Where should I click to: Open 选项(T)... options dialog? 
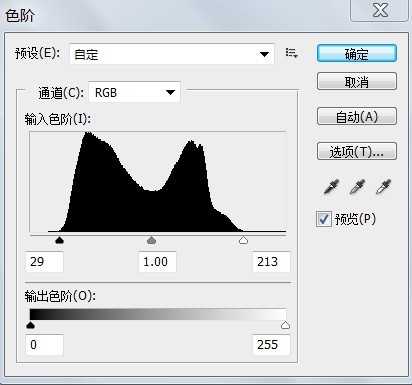[x=357, y=151]
